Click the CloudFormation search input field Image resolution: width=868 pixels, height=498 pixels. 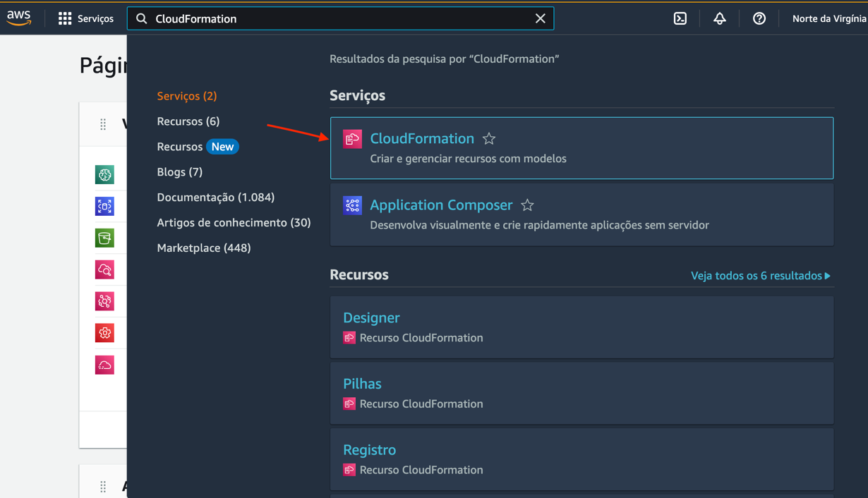[x=340, y=18]
